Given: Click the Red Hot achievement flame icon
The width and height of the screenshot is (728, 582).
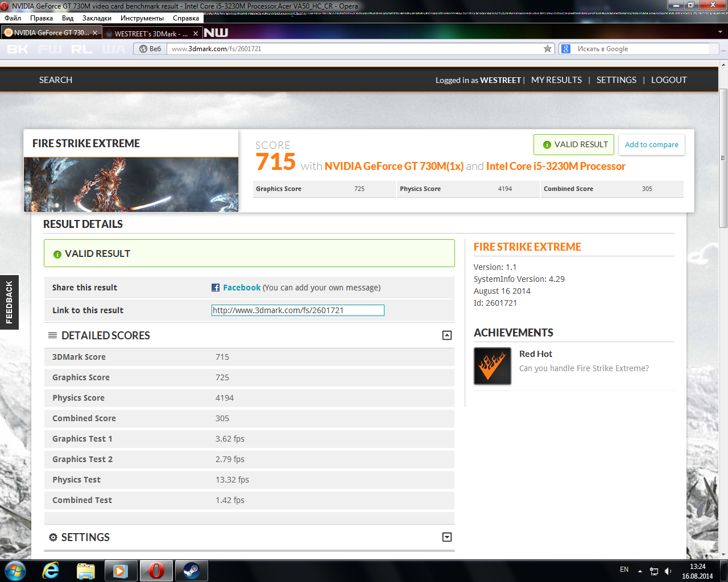Looking at the screenshot, I should click(x=493, y=366).
